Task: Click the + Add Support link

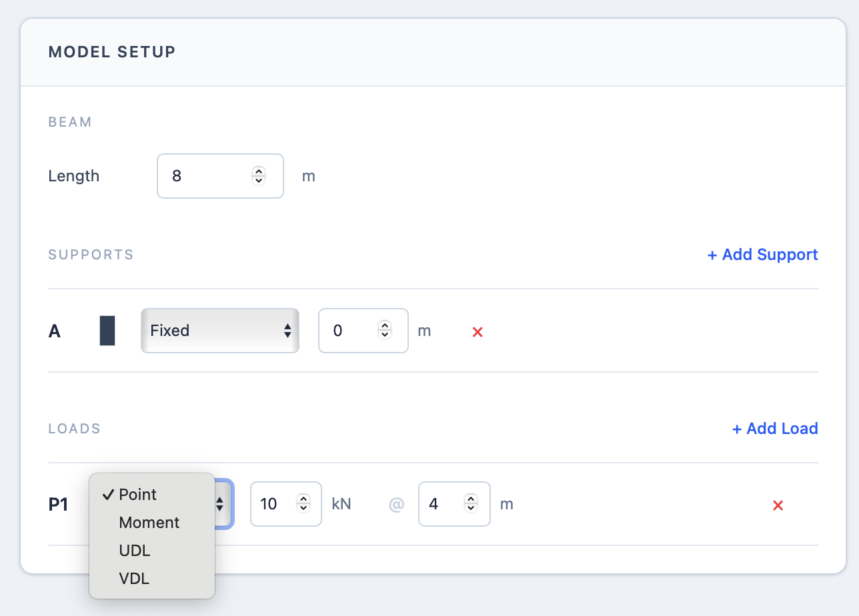Action: point(762,255)
